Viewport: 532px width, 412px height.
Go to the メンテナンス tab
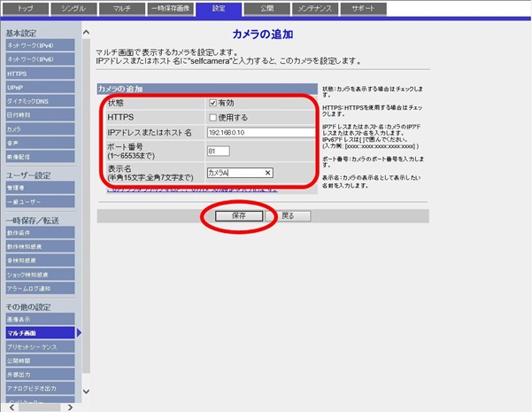(x=315, y=9)
